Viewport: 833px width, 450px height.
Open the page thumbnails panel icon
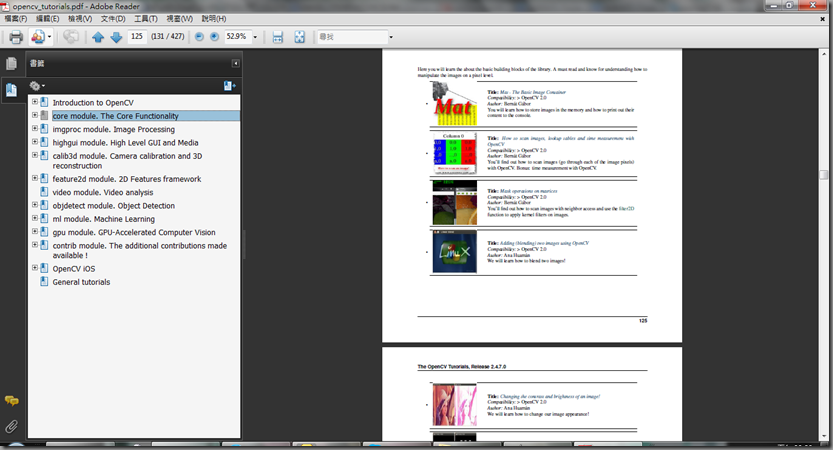[x=11, y=64]
